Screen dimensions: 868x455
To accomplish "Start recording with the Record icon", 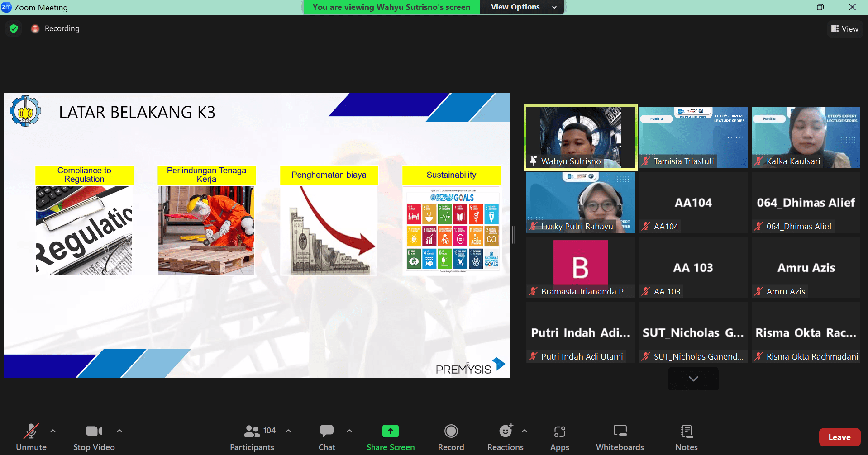I will coord(451,431).
